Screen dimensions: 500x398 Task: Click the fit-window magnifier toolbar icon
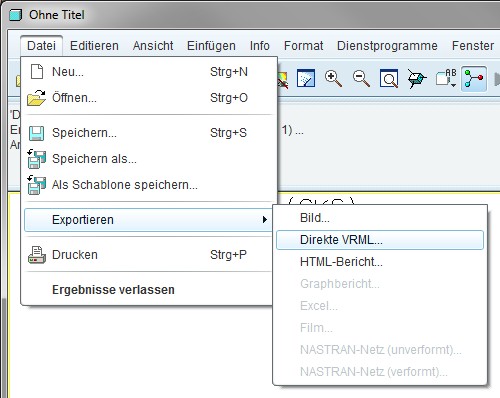point(389,79)
